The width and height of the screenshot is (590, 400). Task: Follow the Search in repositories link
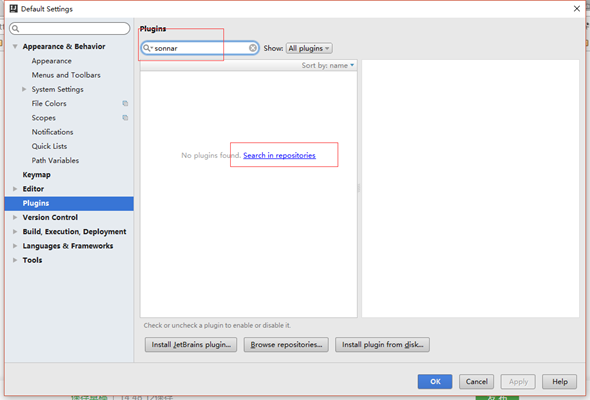[279, 155]
